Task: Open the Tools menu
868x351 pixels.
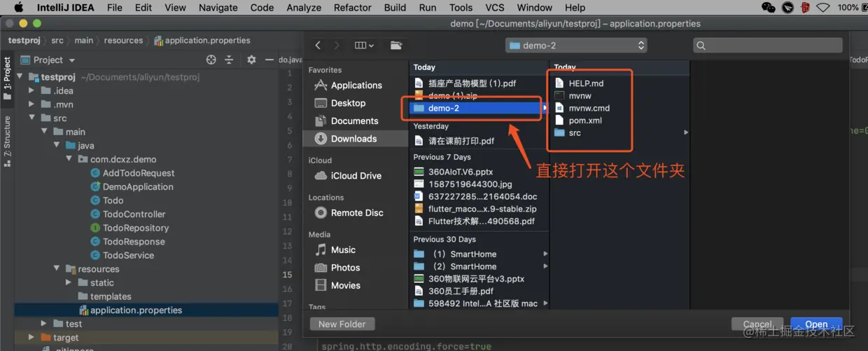Action: pos(461,8)
